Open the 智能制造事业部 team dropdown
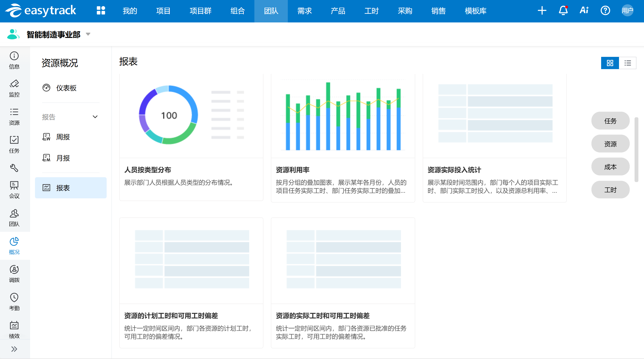 88,34
